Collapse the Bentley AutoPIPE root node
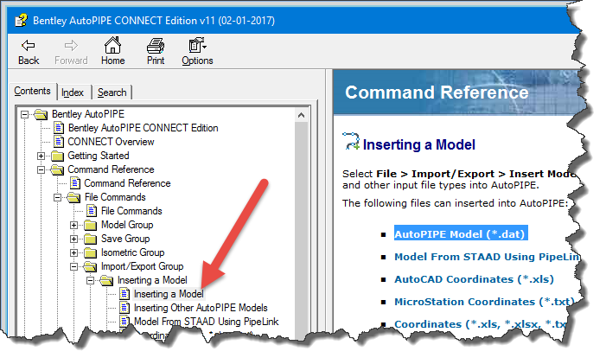The width and height of the screenshot is (606, 364). (25, 114)
